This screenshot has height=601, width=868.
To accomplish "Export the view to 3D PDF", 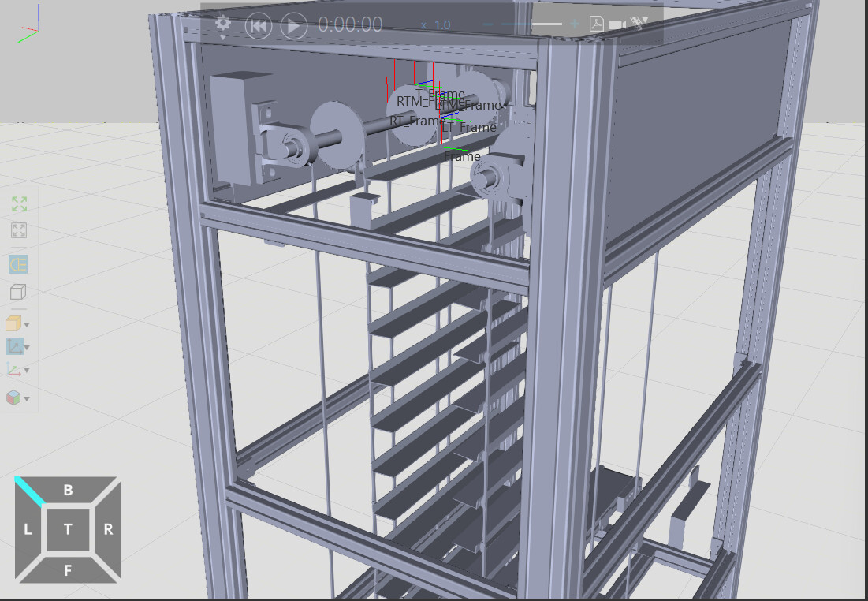I will (597, 24).
